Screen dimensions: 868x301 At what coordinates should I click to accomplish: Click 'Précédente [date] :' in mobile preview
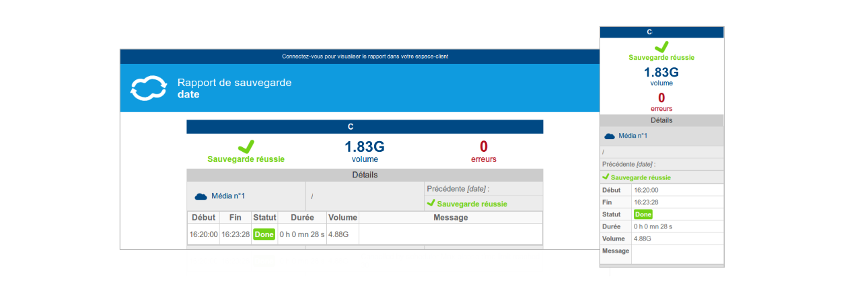pyautogui.click(x=628, y=164)
